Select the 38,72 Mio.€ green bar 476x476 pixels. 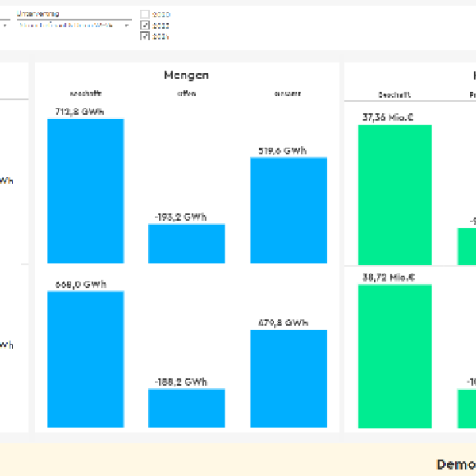[x=395, y=356]
